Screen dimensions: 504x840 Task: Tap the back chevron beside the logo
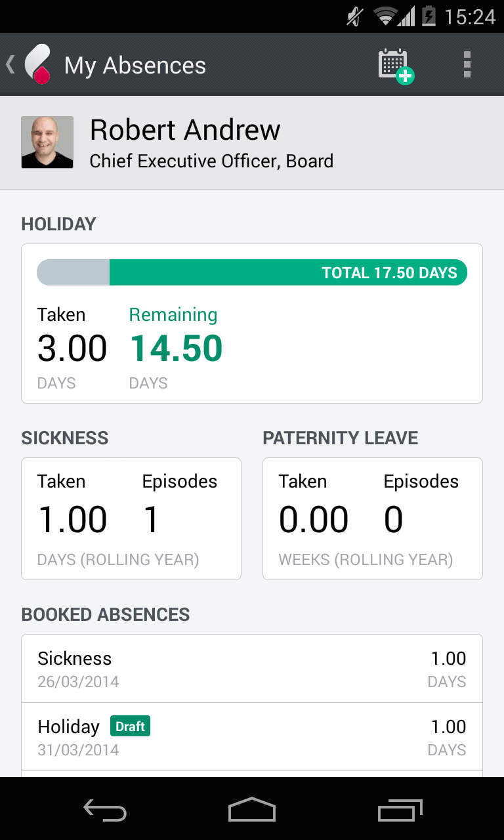click(10, 64)
